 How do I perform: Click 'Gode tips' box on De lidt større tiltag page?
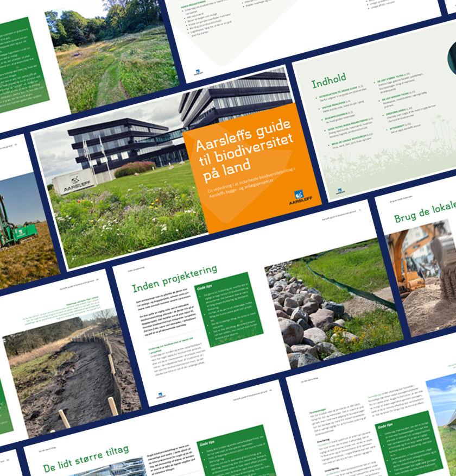pos(237,451)
